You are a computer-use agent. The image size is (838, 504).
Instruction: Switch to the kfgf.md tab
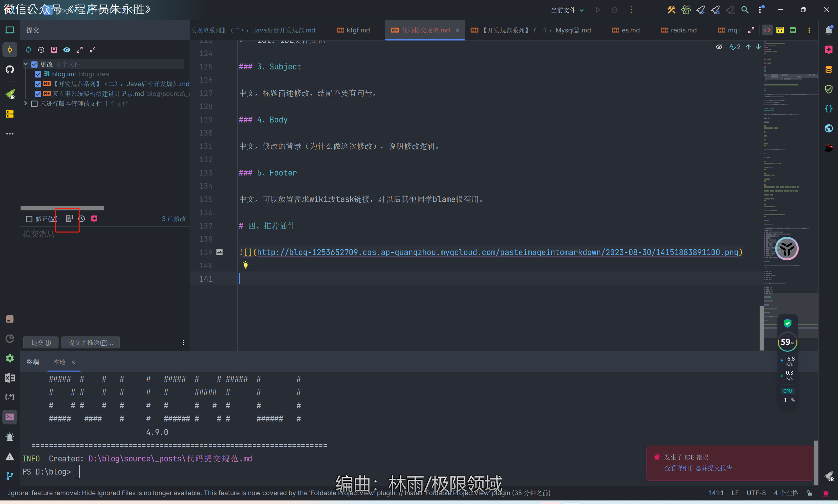pos(353,30)
